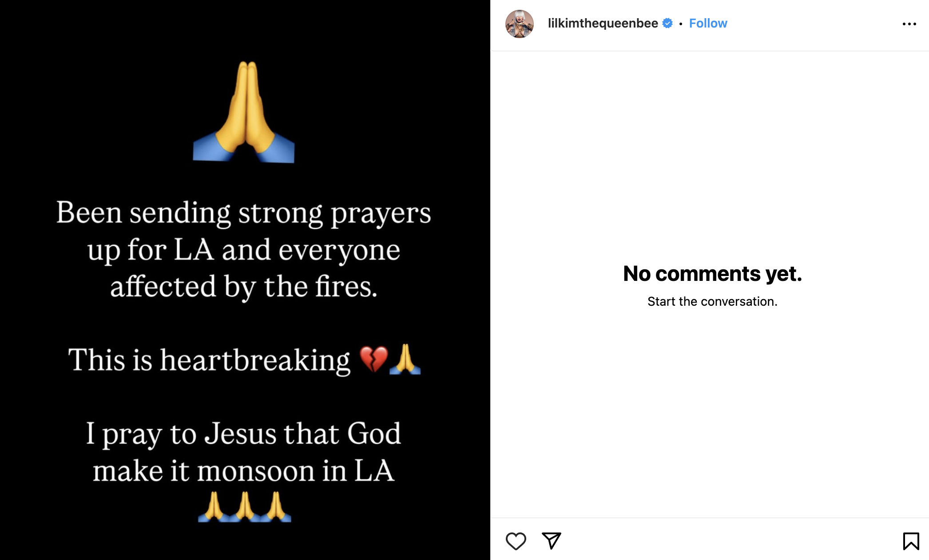This screenshot has width=929, height=560.
Task: Click the "This is heartbreaking" text
Action: click(x=209, y=360)
